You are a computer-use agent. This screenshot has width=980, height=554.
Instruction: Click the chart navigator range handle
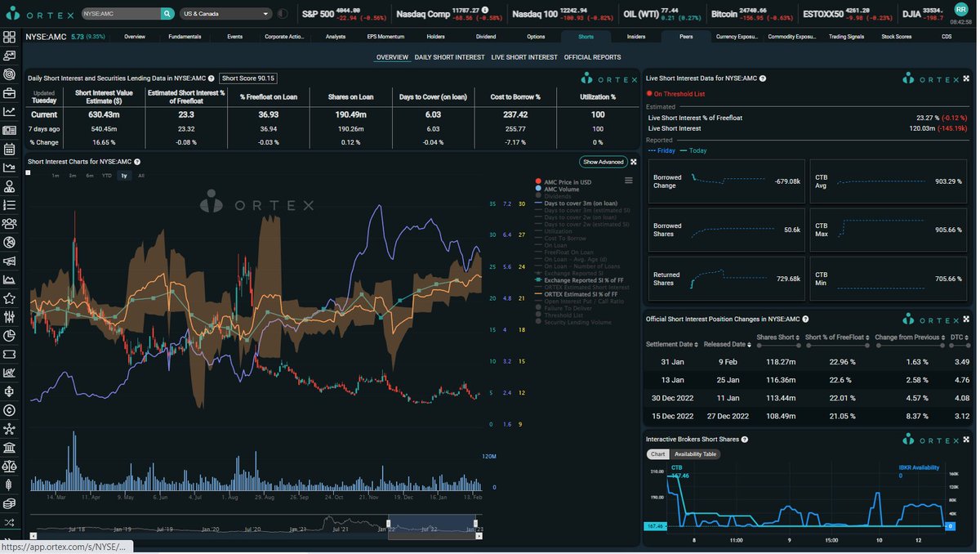(387, 523)
